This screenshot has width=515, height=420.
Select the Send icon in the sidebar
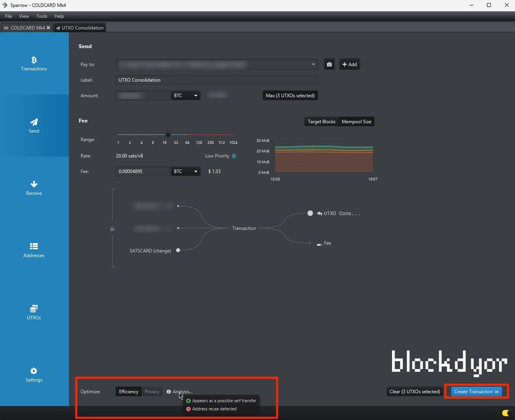[x=33, y=126]
